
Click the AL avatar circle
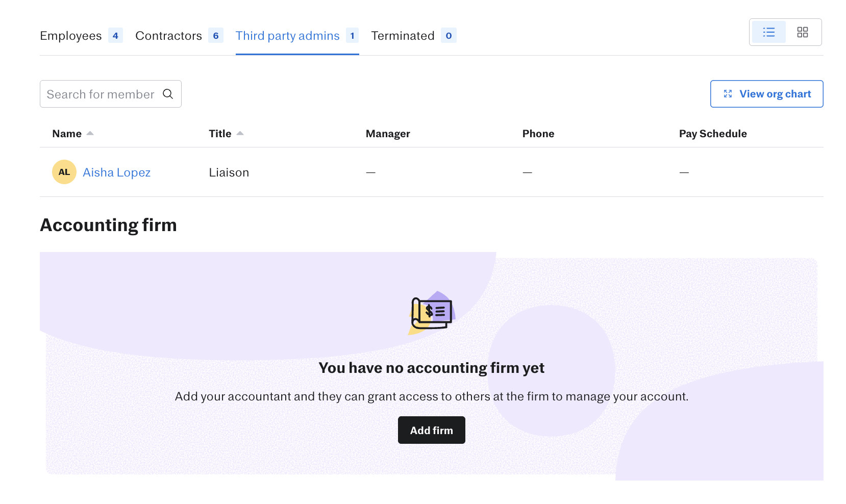pyautogui.click(x=64, y=172)
